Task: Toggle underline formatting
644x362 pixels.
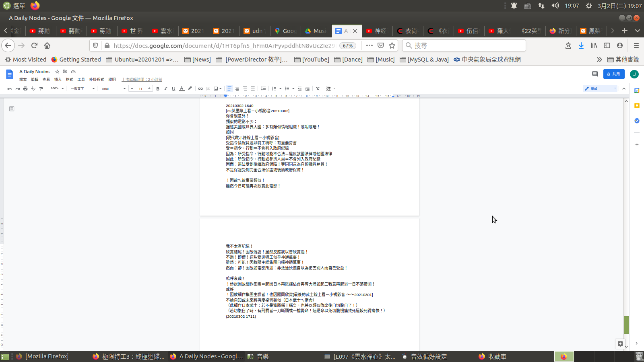Action: click(173, 88)
